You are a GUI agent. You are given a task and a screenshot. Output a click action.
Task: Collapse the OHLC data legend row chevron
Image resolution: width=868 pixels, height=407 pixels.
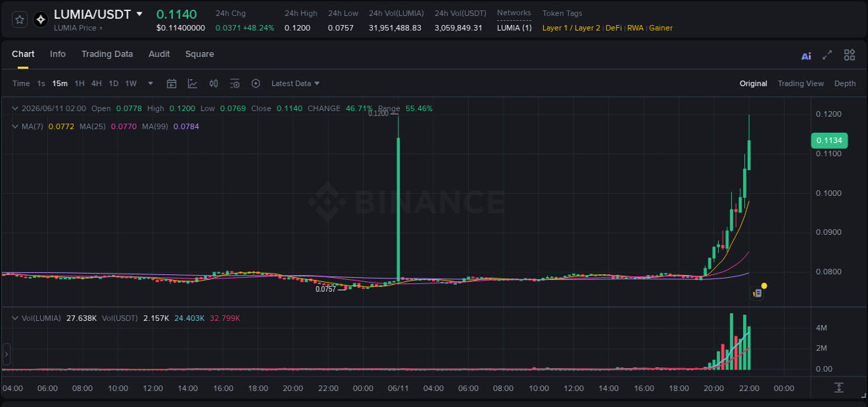(x=15, y=108)
